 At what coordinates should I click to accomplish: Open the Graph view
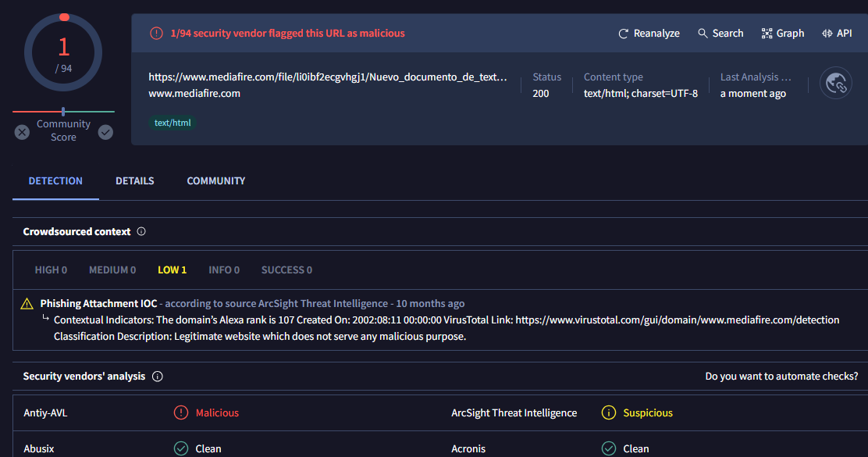[x=783, y=34]
